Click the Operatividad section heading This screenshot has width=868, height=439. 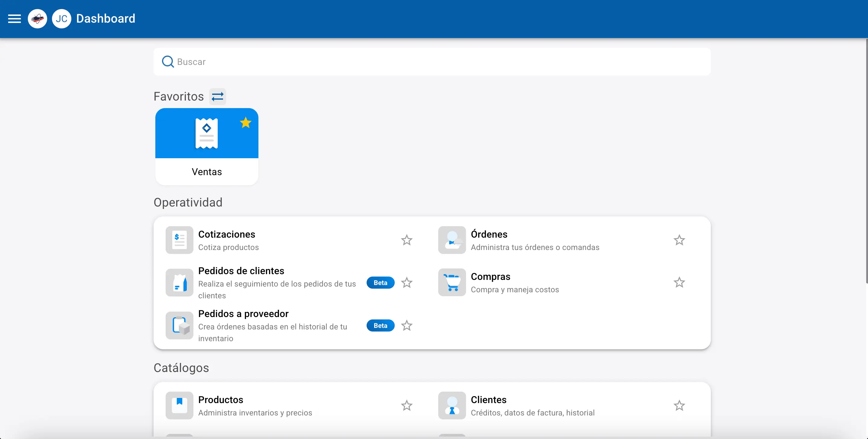point(188,202)
